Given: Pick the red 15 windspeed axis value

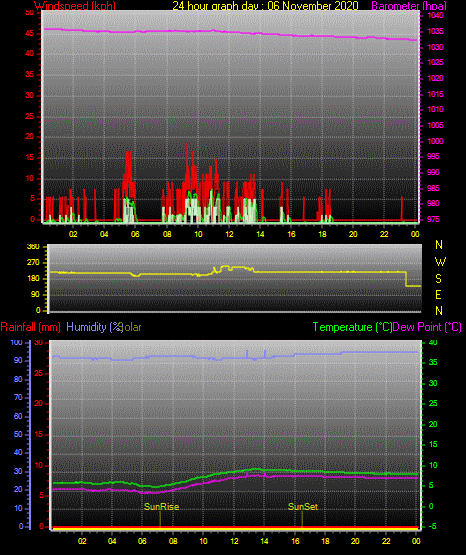Looking at the screenshot, I should pos(30,158).
